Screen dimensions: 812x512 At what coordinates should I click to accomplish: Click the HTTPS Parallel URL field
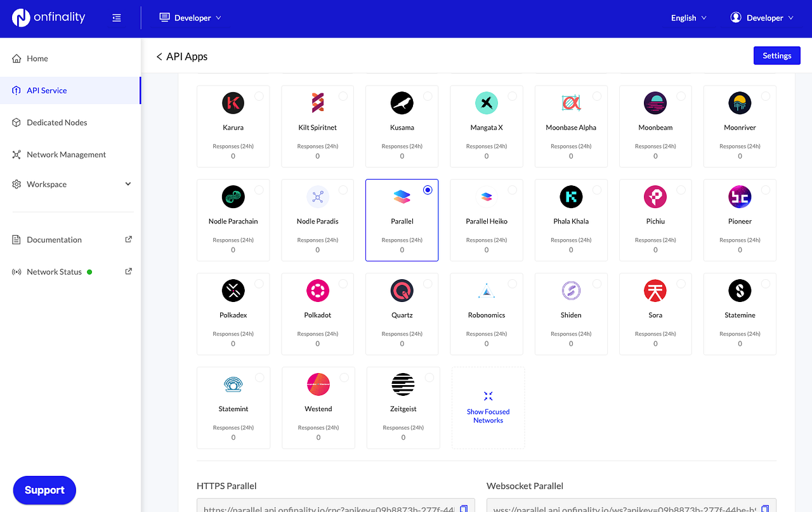click(336, 506)
